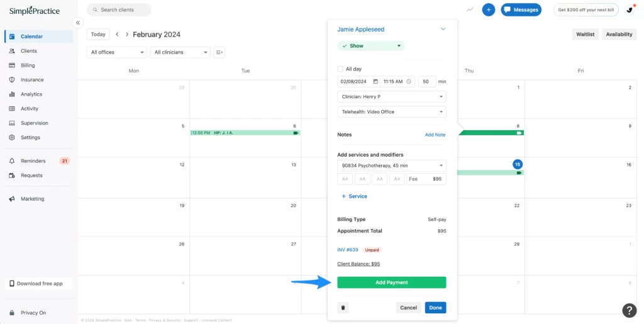Enable the All day checkbox
This screenshot has width=644, height=324.
[340, 69]
